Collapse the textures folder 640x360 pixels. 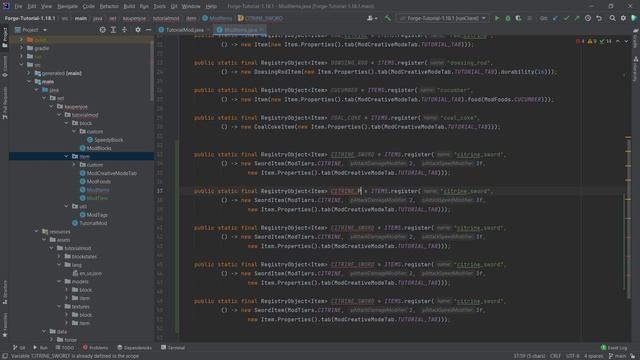click(x=59, y=307)
